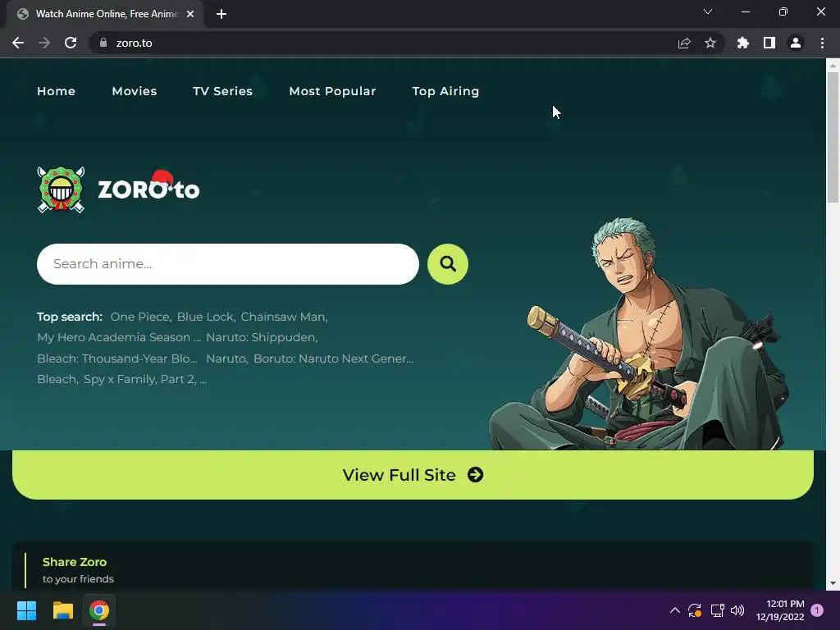Select the Watch Anime Online browser tab

pos(105,14)
